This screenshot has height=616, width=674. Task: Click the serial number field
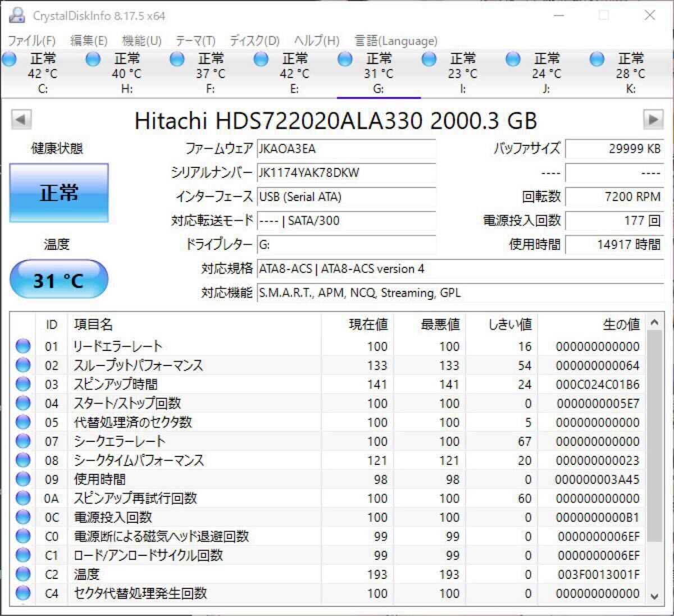346,173
